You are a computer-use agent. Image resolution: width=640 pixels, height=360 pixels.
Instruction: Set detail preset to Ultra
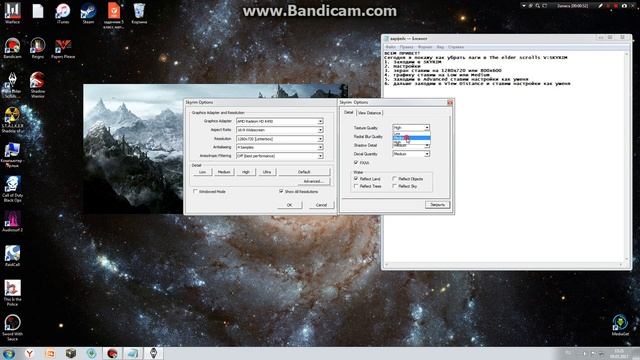pos(267,172)
